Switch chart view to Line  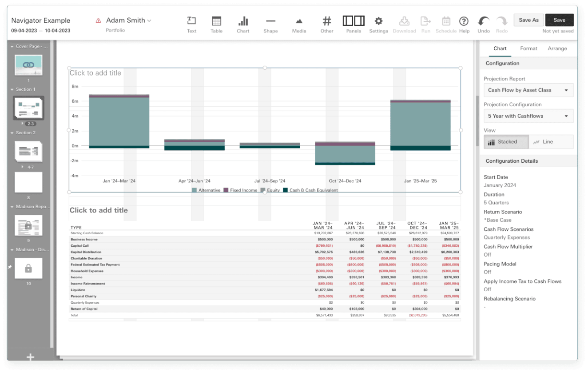[x=551, y=142]
